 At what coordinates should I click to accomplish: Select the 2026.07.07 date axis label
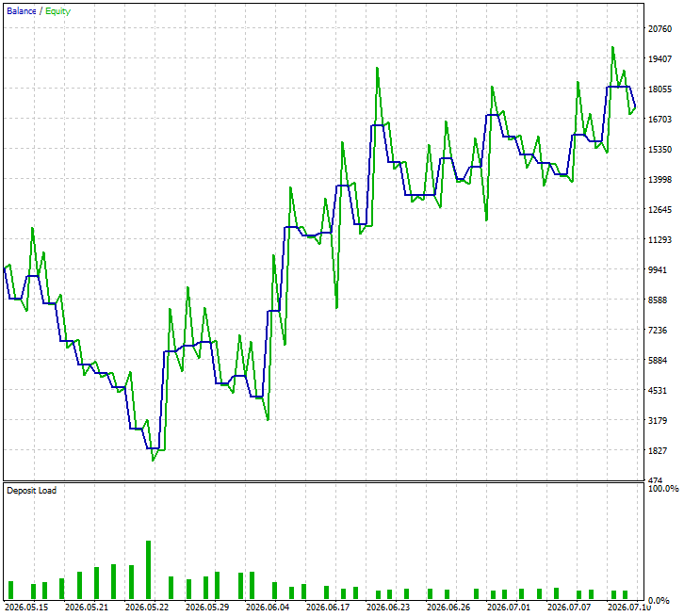(x=569, y=608)
